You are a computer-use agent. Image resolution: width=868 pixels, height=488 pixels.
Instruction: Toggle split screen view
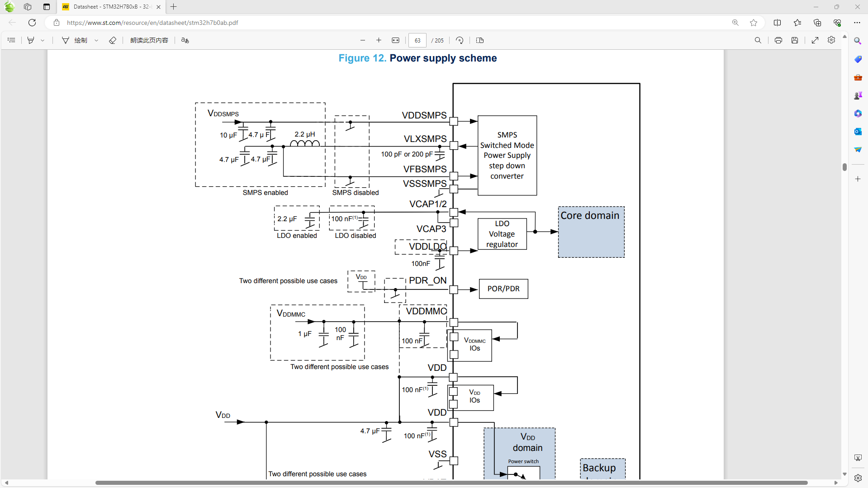(777, 23)
